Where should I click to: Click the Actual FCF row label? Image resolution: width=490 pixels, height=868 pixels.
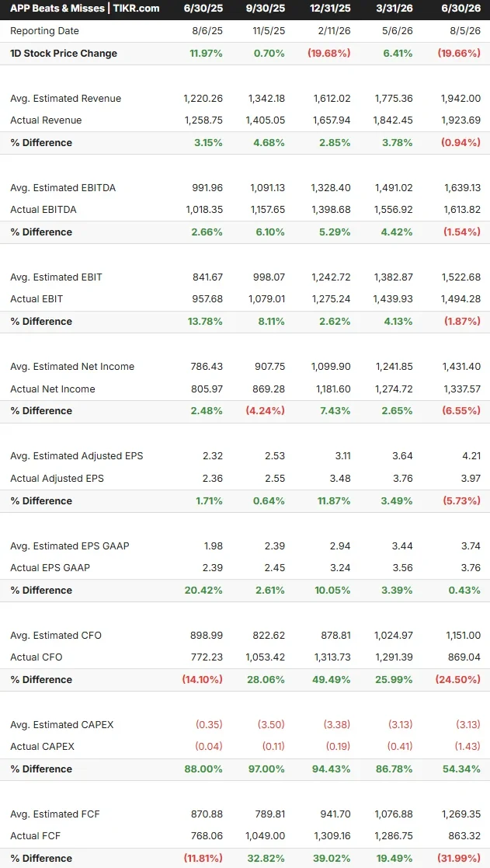[x=36, y=836]
